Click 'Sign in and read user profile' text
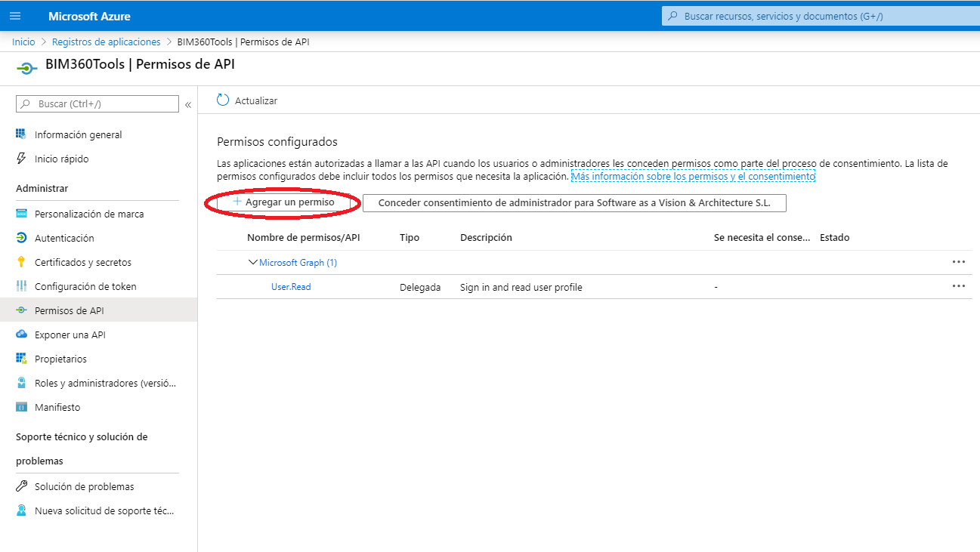The height and width of the screenshot is (552, 980). (x=521, y=287)
